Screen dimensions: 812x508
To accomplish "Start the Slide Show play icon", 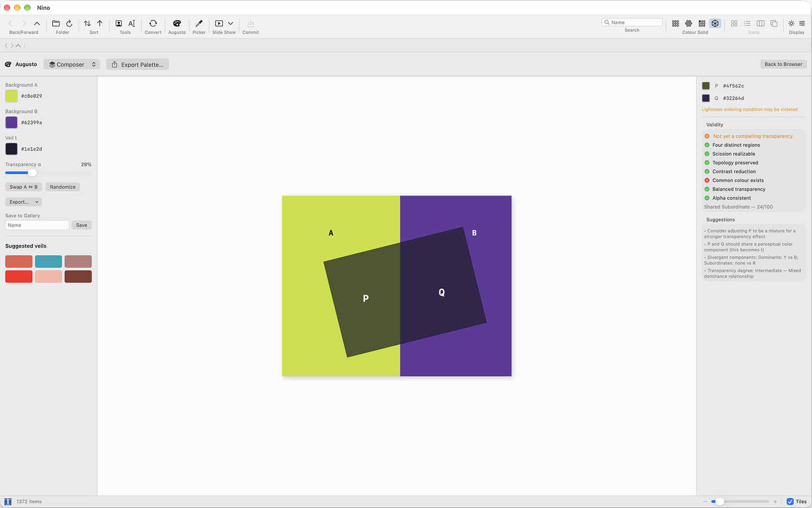I will tap(219, 23).
